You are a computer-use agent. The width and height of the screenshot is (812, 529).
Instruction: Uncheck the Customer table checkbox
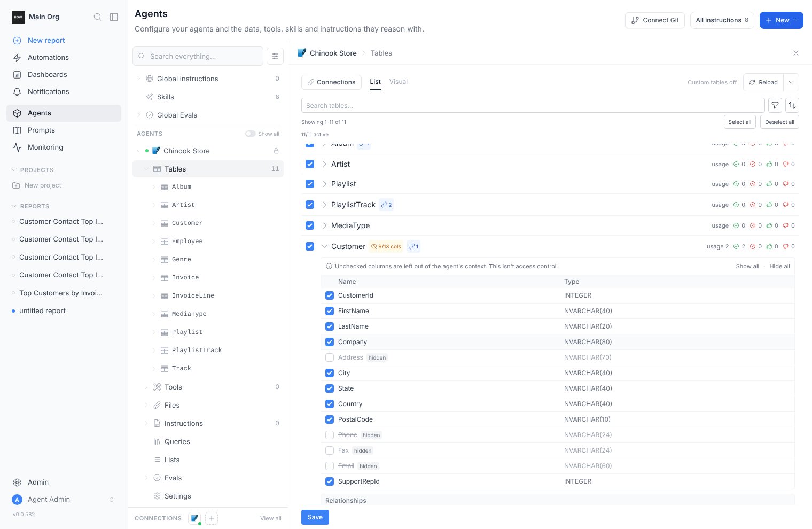click(x=310, y=246)
